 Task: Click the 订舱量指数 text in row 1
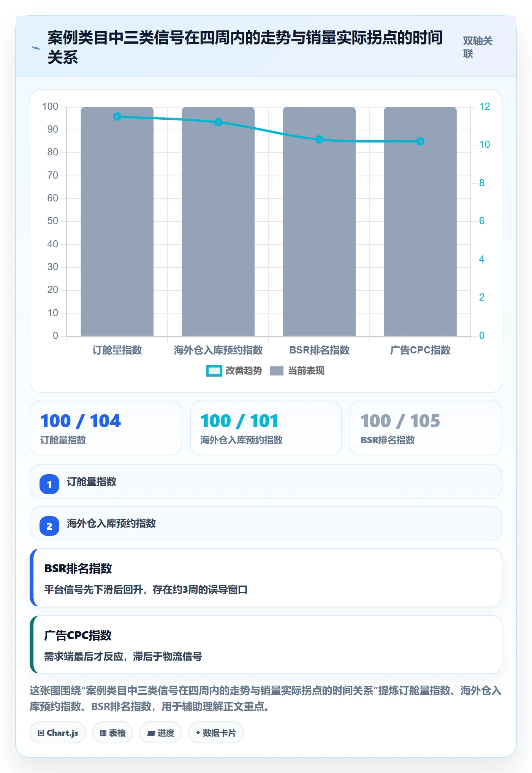92,482
